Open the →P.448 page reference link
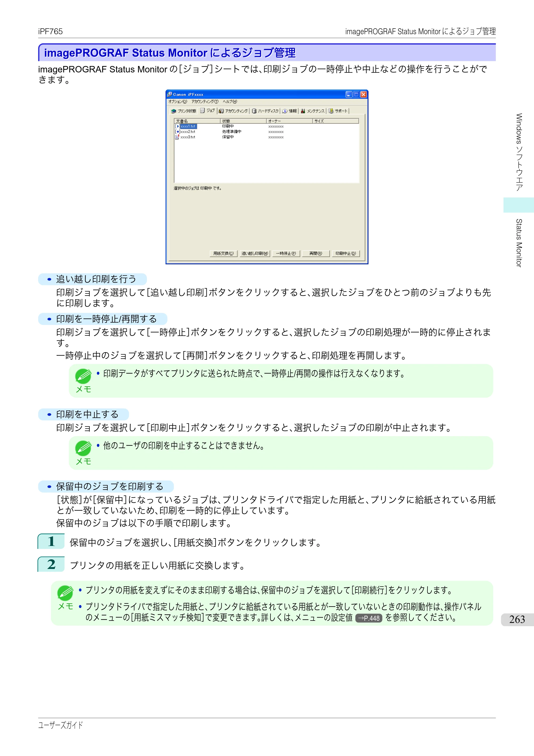The image size is (534, 756). point(369,618)
